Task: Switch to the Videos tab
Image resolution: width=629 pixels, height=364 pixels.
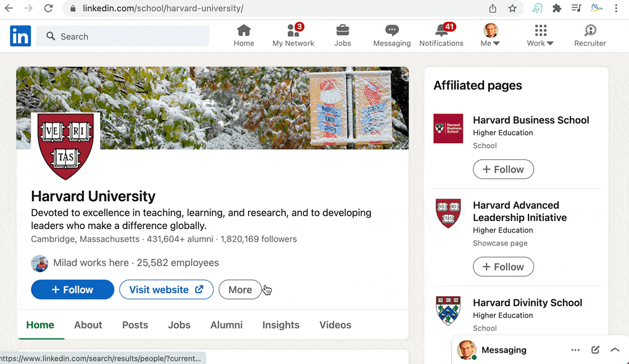Action: [x=335, y=325]
